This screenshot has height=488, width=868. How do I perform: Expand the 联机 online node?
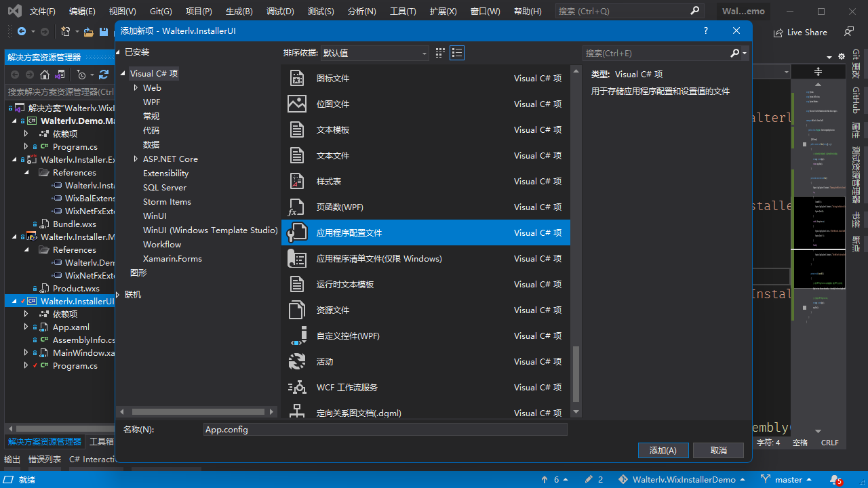coord(119,294)
